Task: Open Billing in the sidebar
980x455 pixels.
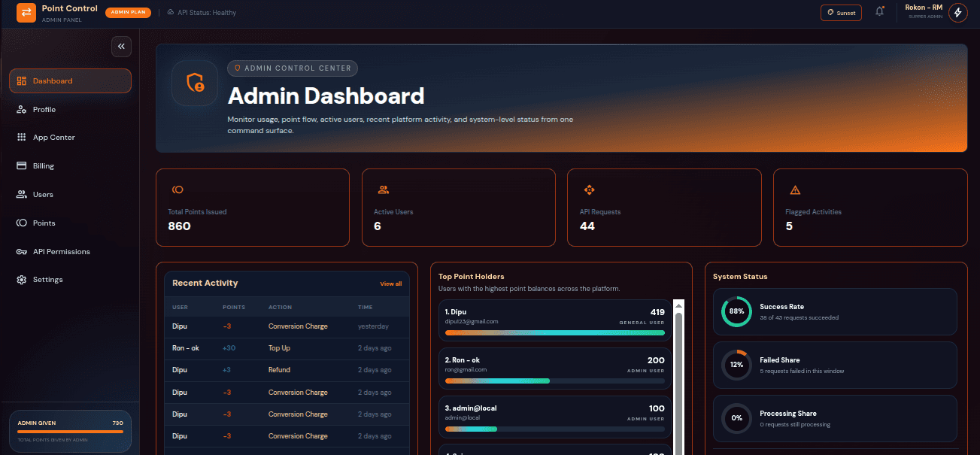Action: 70,166
